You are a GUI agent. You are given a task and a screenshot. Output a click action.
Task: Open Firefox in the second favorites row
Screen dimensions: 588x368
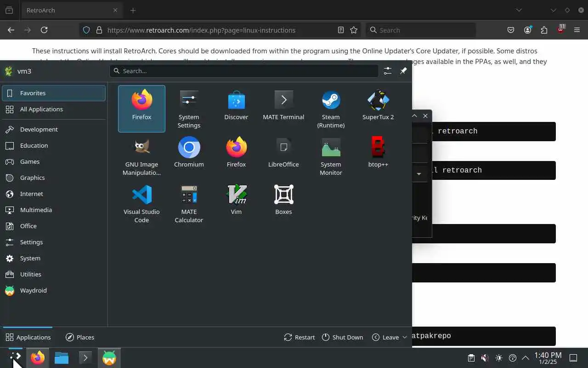pyautogui.click(x=236, y=156)
